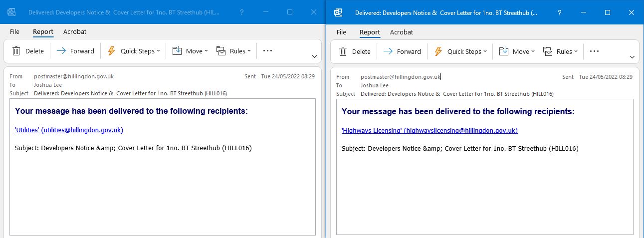Viewport: 644px width, 238px height.
Task: Expand the Rules dropdown arrow in right window
Action: tap(576, 51)
